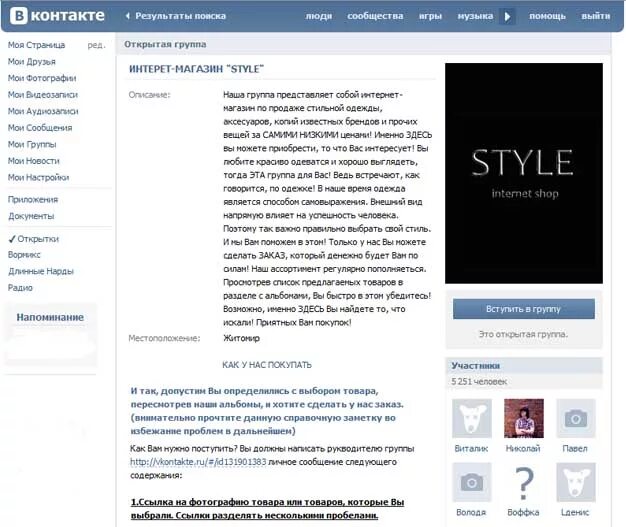Click выйти to log out
This screenshot has height=527, width=626.
pyautogui.click(x=596, y=16)
